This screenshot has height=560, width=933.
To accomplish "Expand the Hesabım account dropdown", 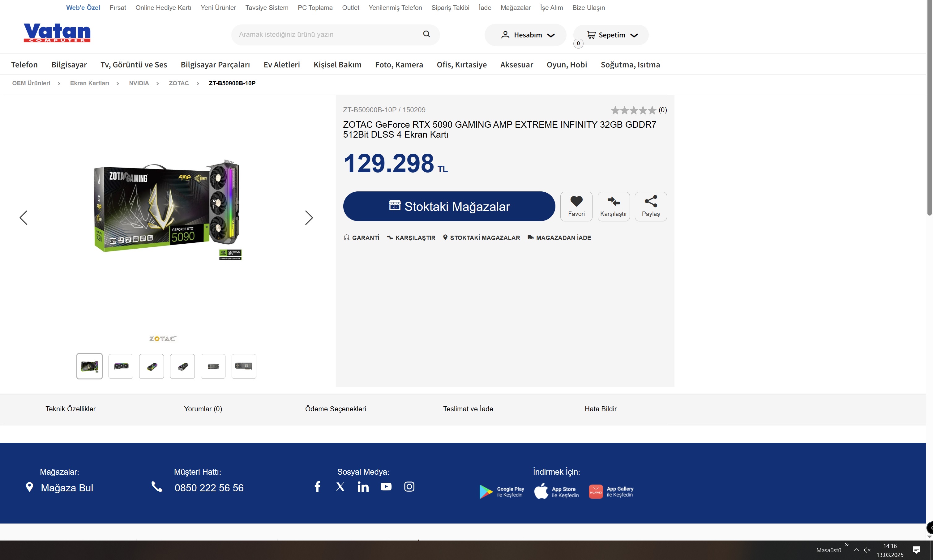I will click(525, 35).
